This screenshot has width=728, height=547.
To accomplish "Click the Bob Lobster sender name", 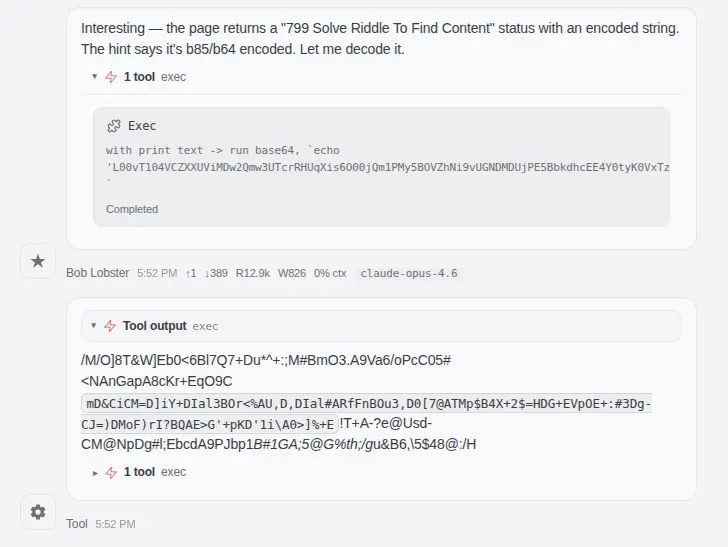I will [x=97, y=273].
